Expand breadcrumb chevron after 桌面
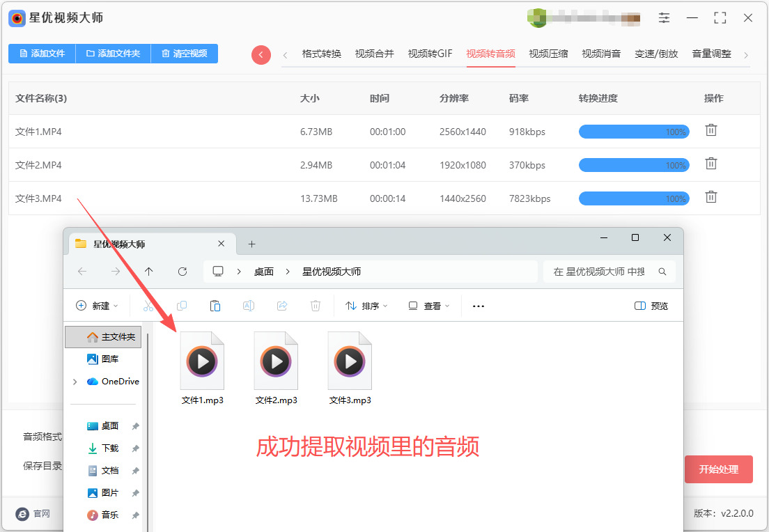 pyautogui.click(x=288, y=272)
